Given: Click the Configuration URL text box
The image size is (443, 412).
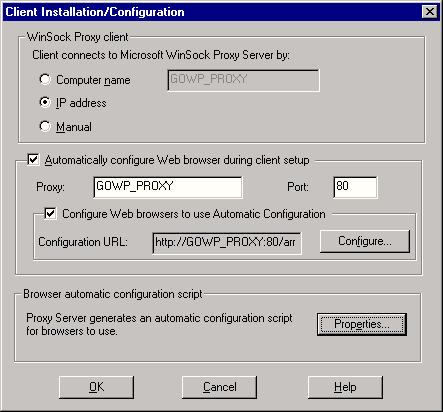Looking at the screenshot, I should [227, 243].
